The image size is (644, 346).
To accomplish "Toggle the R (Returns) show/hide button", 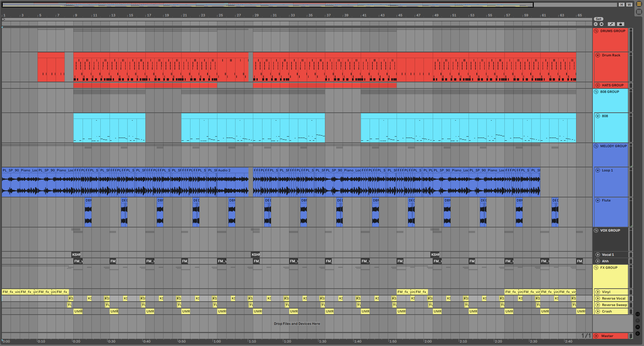I will click(638, 320).
